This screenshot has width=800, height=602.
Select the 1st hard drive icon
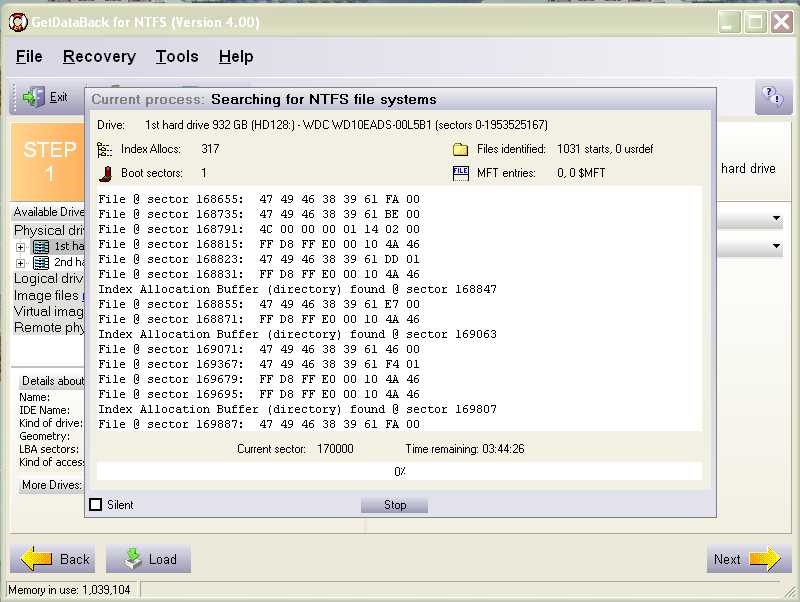[x=41, y=247]
